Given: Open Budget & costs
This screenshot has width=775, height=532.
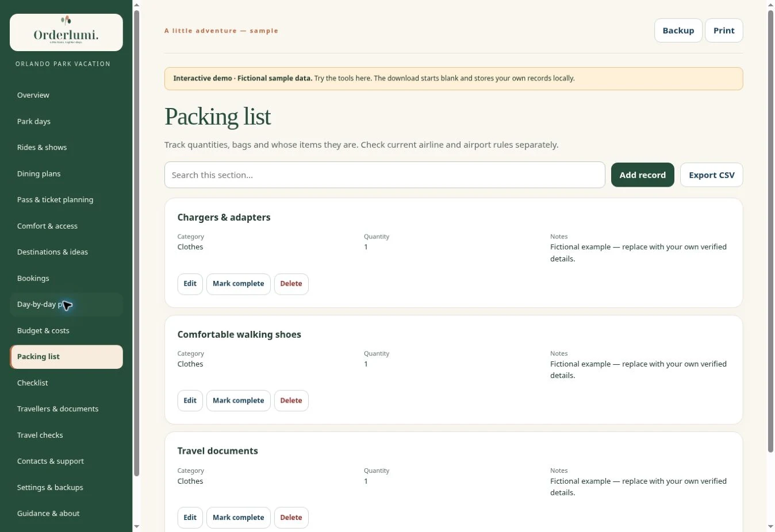Looking at the screenshot, I should (x=66, y=330).
